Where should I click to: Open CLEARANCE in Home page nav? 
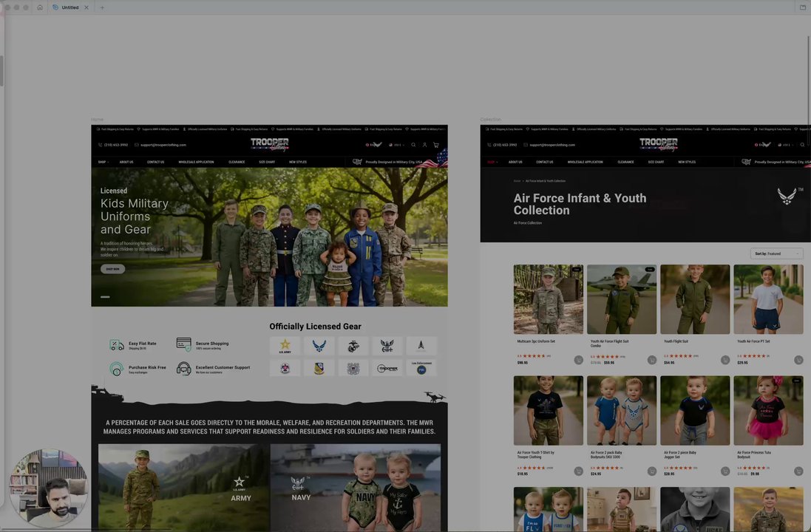237,162
